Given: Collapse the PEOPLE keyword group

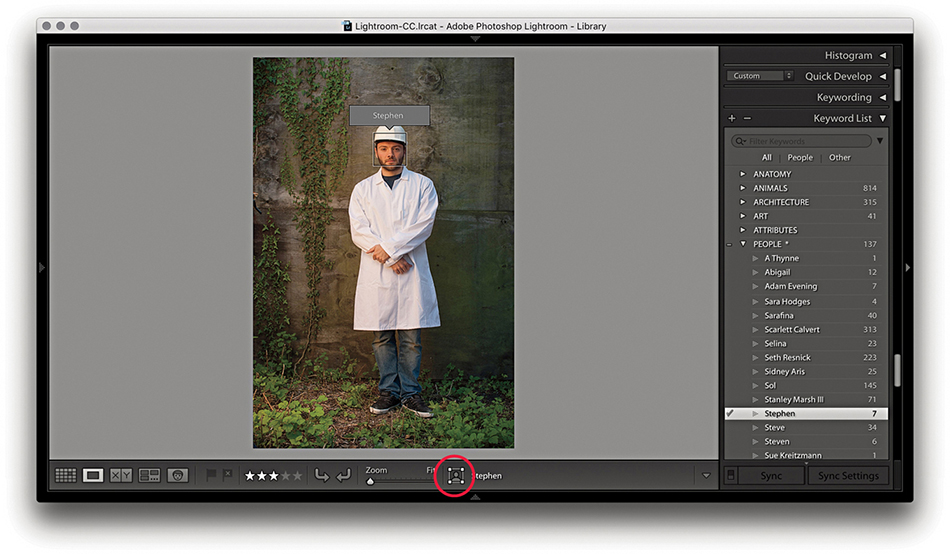Looking at the screenshot, I should [742, 244].
